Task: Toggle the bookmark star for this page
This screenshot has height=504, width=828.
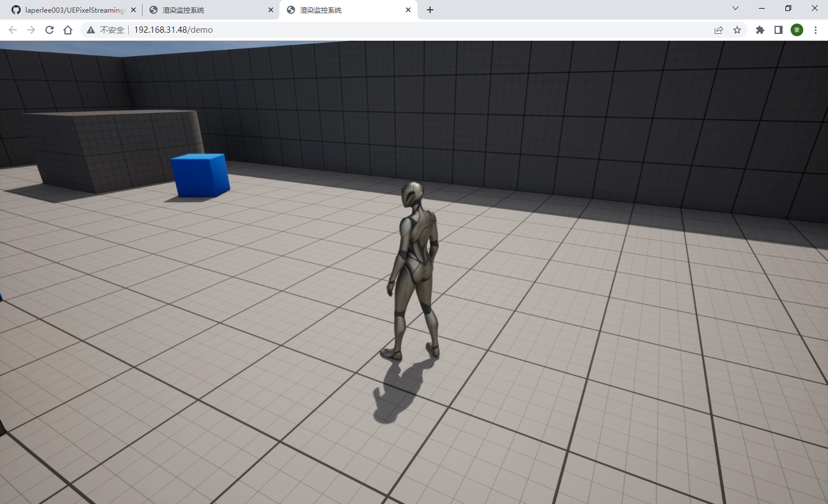Action: pos(737,29)
